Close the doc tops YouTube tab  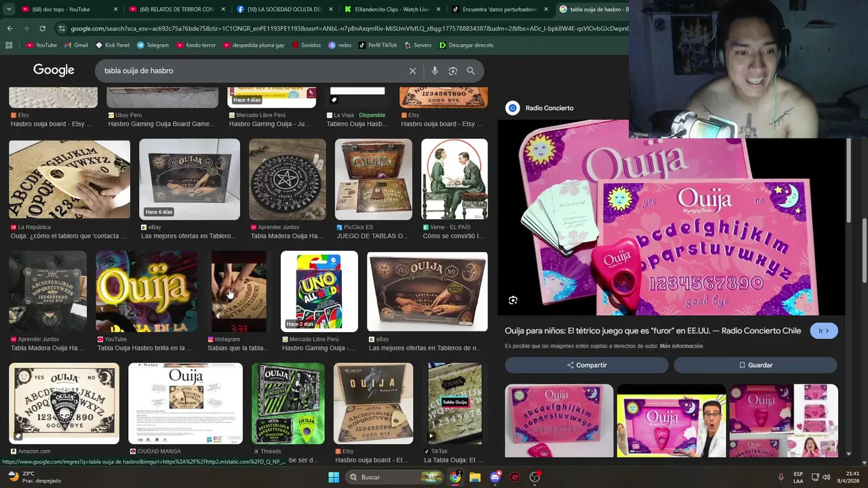click(115, 9)
